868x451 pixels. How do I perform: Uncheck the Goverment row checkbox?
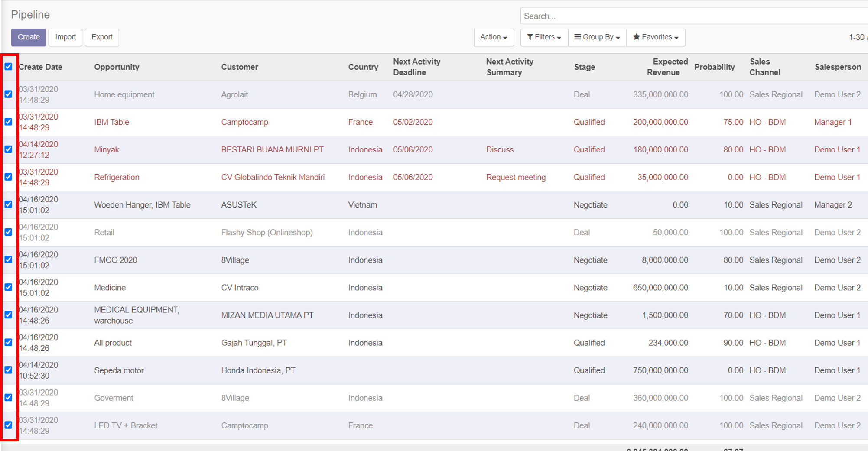pos(8,397)
